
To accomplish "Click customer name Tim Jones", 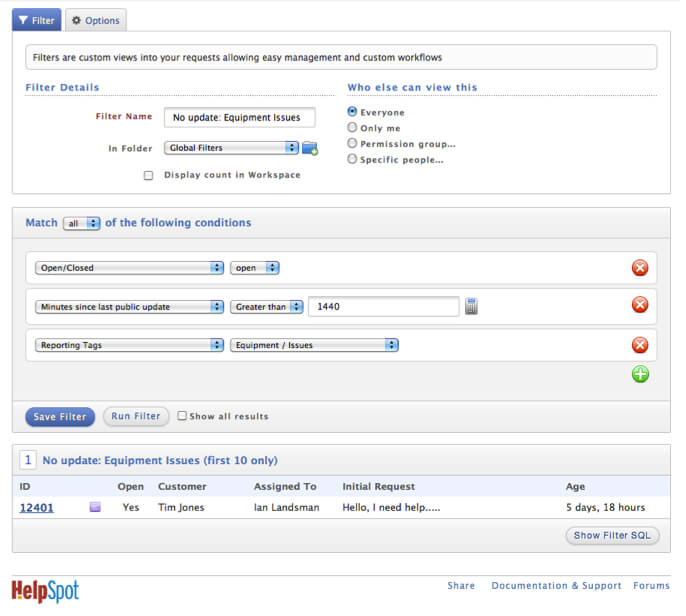I will (x=181, y=508).
